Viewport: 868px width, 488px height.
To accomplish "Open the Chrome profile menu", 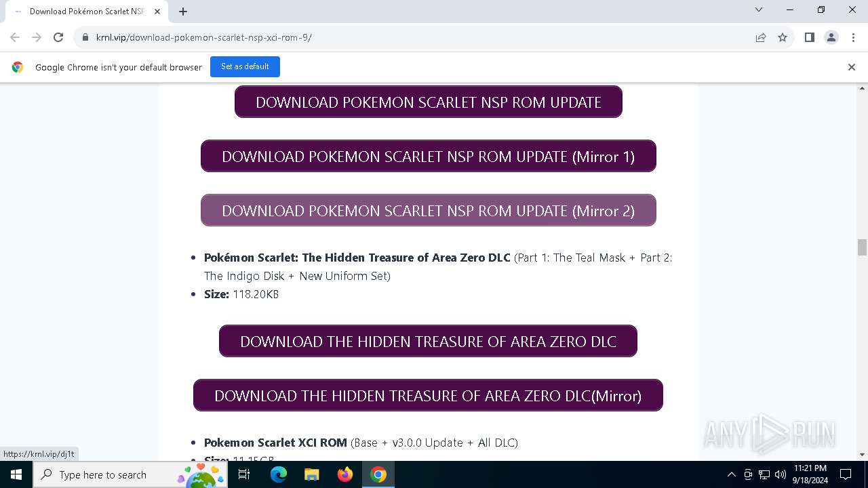I will click(831, 37).
